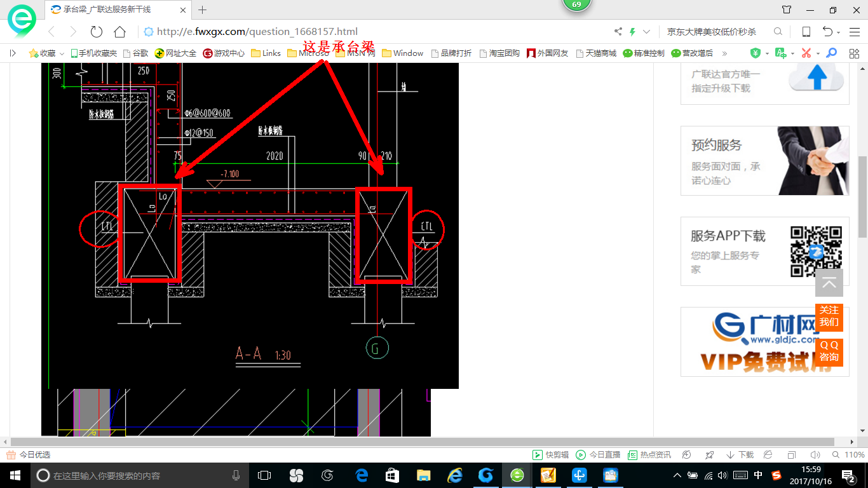The height and width of the screenshot is (488, 868).
Task: Open the browser home page
Action: (119, 32)
